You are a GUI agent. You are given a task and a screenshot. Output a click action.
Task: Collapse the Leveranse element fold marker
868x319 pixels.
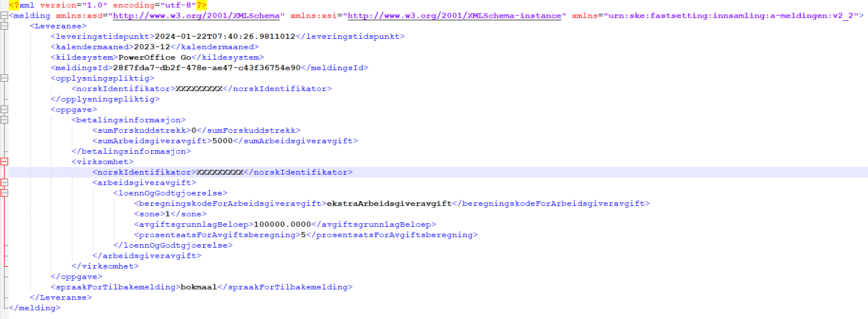pyautogui.click(x=5, y=26)
